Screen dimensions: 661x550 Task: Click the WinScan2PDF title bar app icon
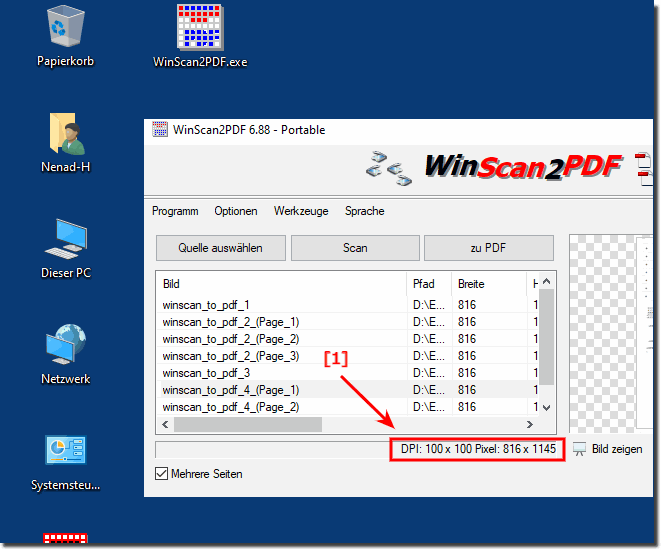pos(160,130)
